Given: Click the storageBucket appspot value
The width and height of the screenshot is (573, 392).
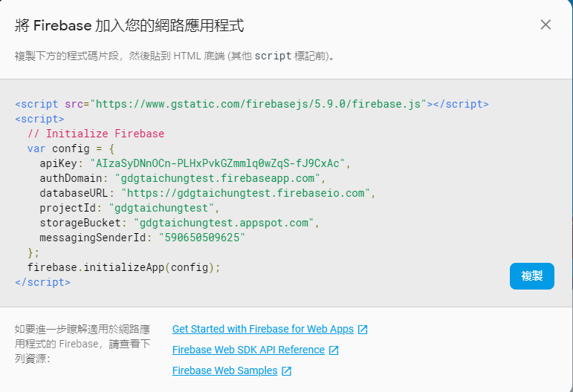Looking at the screenshot, I should [224, 223].
